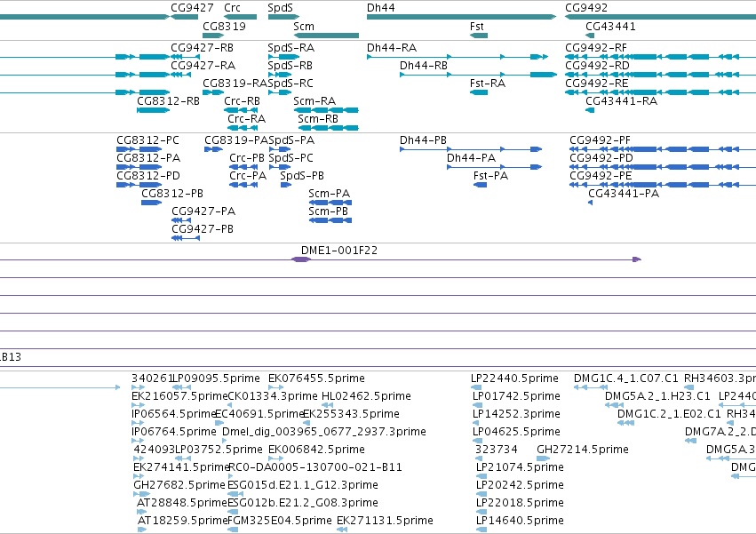Select the CG43441 gene label
Screen dimensions: 756x534
point(610,27)
